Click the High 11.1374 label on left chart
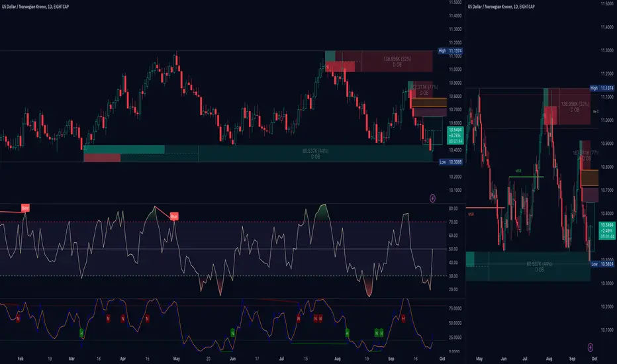The height and width of the screenshot is (364, 617). pos(451,51)
